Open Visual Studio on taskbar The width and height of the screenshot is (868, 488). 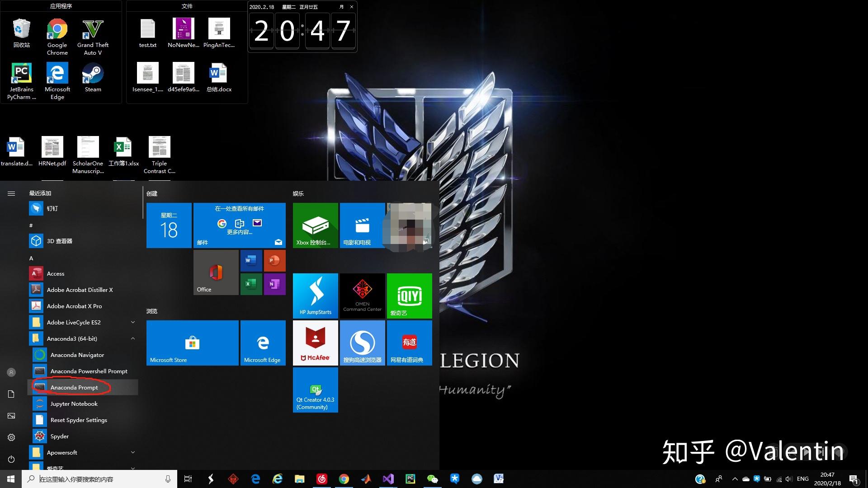tap(388, 479)
